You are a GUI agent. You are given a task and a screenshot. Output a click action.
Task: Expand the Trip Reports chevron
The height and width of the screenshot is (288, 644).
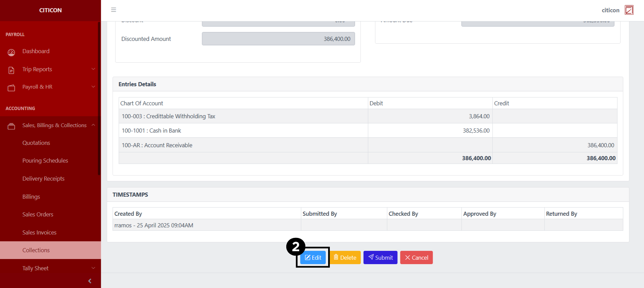point(93,69)
